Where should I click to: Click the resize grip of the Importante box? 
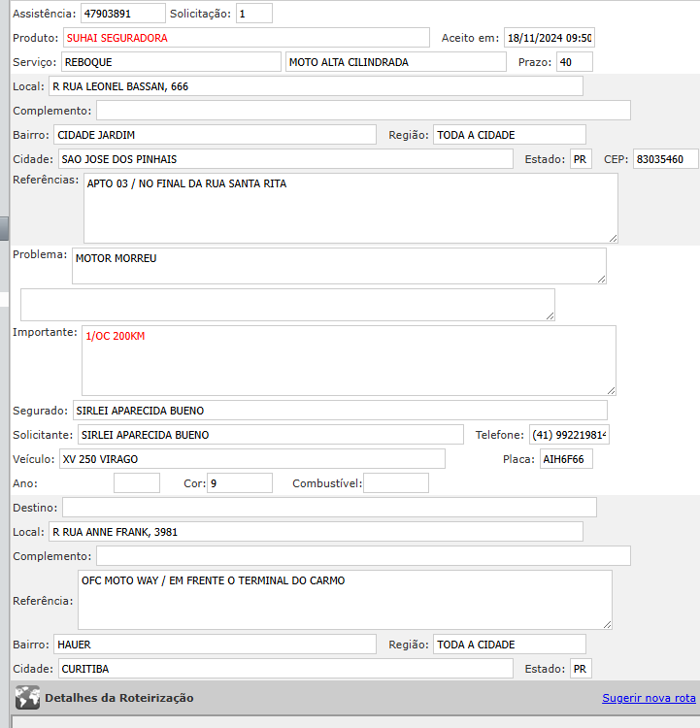click(611, 389)
